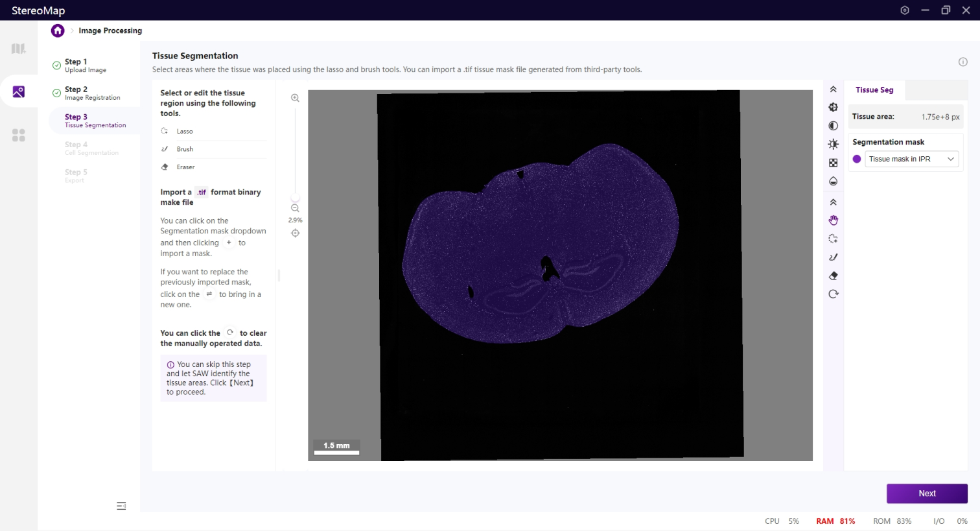Click the checkerboard icon in image toolbar
980x531 pixels.
tap(834, 163)
